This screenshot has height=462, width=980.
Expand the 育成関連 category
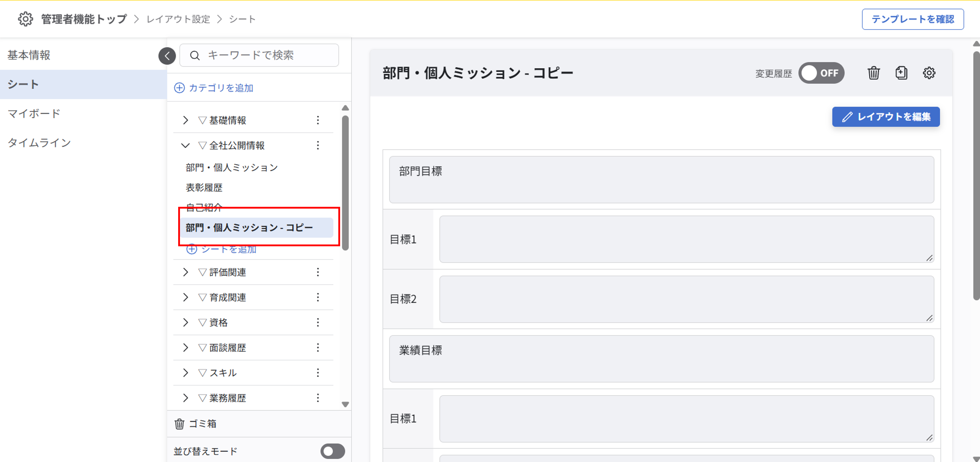185,297
